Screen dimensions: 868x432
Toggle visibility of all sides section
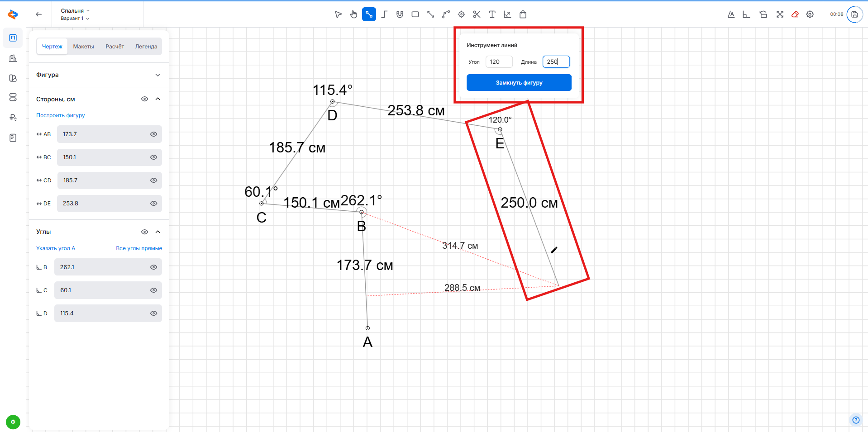tap(144, 99)
